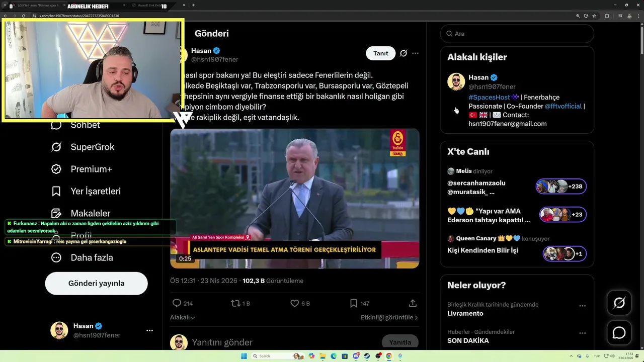Click the Yanıtla reply button

pos(400,342)
